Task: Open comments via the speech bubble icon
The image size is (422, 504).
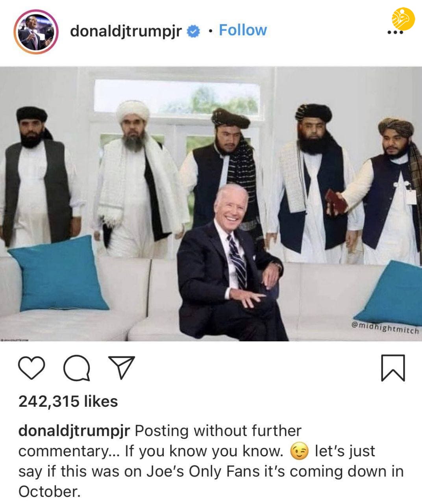Action: 76,368
